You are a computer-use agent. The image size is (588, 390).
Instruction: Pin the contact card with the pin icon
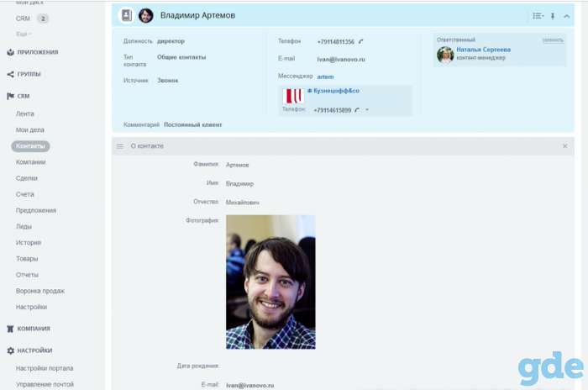point(553,16)
